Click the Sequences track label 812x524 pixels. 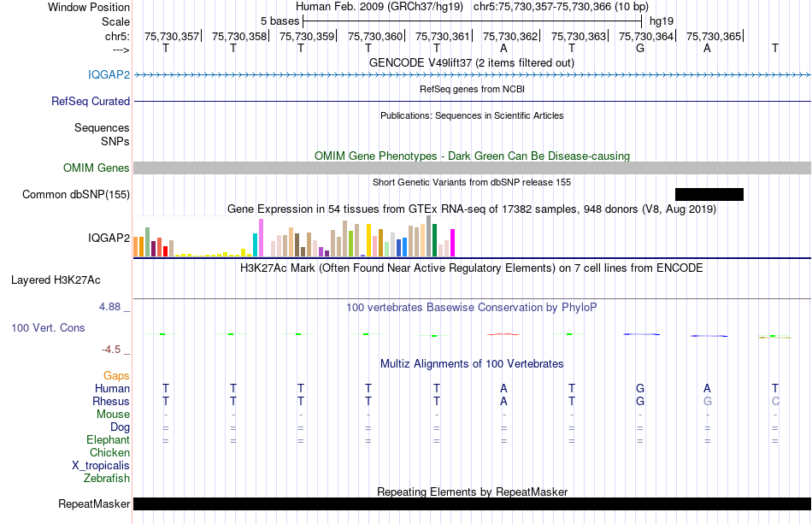[102, 127]
